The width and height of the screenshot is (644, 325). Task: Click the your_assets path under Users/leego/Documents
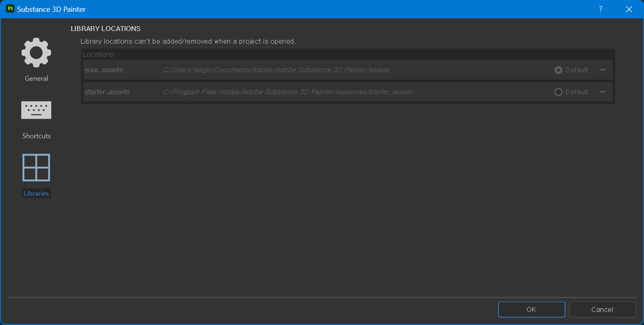[276, 70]
